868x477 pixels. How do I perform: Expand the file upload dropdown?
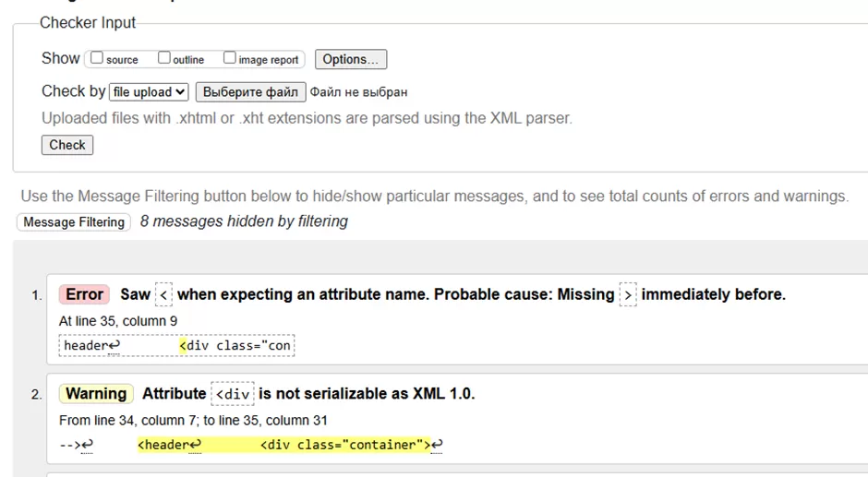click(x=149, y=92)
